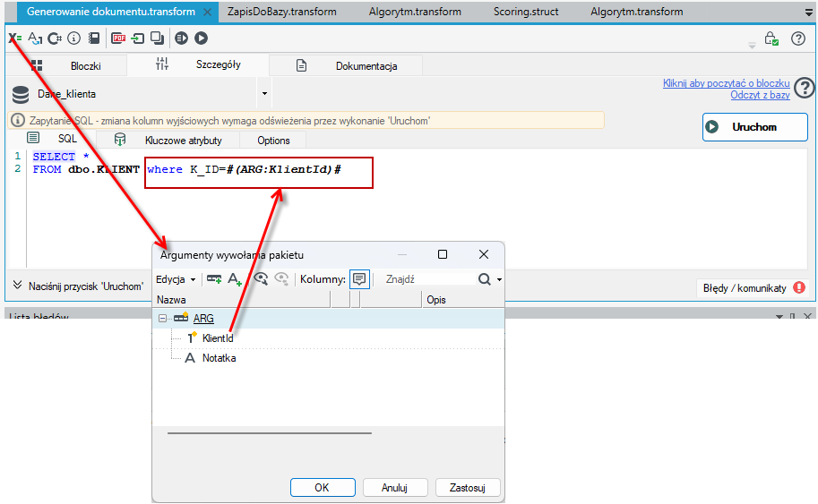Add a text attribute with the A+ icon
818x504 pixels.
pos(235,278)
